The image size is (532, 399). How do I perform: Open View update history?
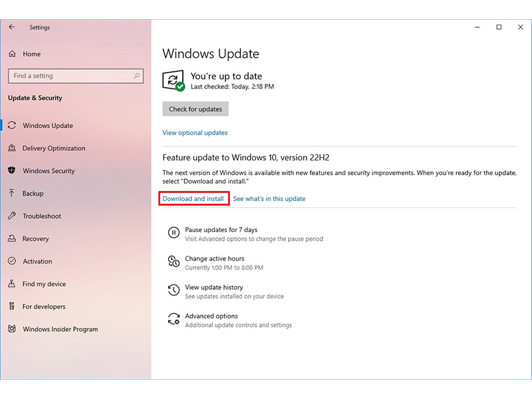tap(214, 287)
